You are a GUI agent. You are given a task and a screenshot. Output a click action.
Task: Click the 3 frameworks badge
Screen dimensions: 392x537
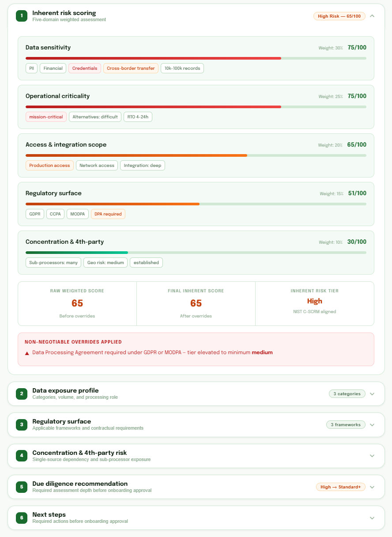tap(346, 424)
